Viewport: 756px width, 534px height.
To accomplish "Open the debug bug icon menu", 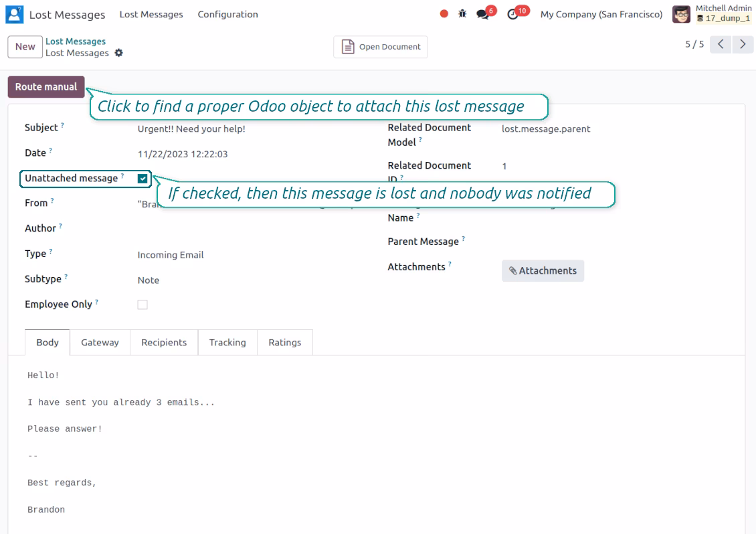I will pos(462,14).
